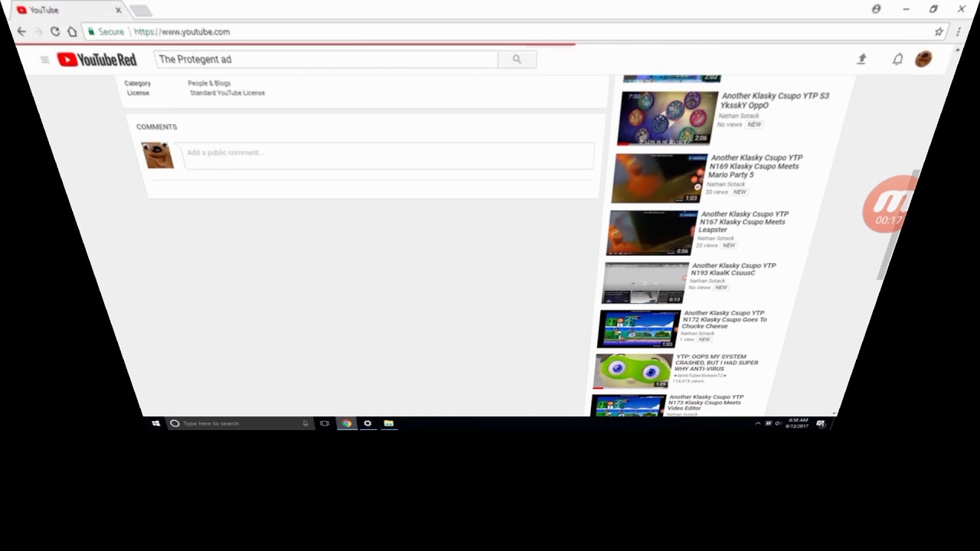Click the COMMENTS section heading
This screenshot has width=980, height=551.
click(x=156, y=127)
